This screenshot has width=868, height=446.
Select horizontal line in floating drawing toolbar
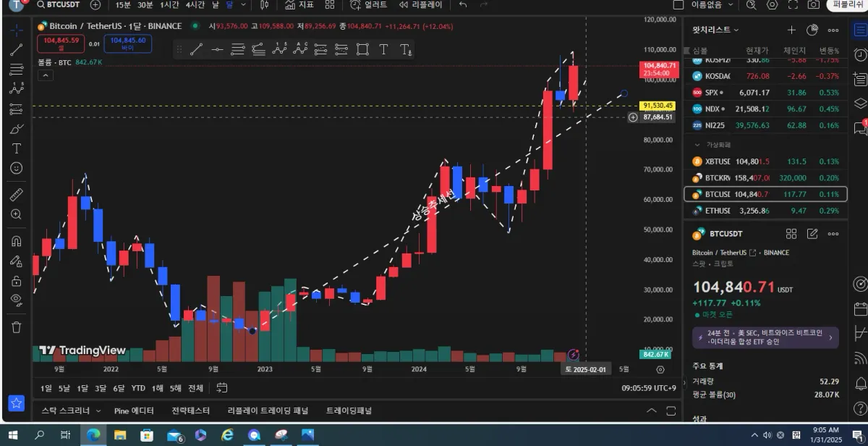click(217, 50)
